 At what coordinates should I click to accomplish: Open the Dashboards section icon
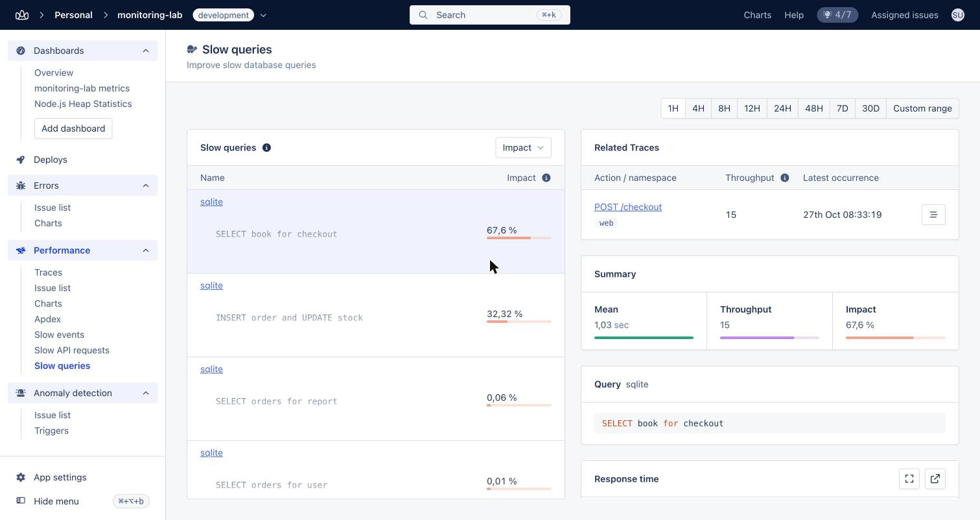[x=21, y=51]
